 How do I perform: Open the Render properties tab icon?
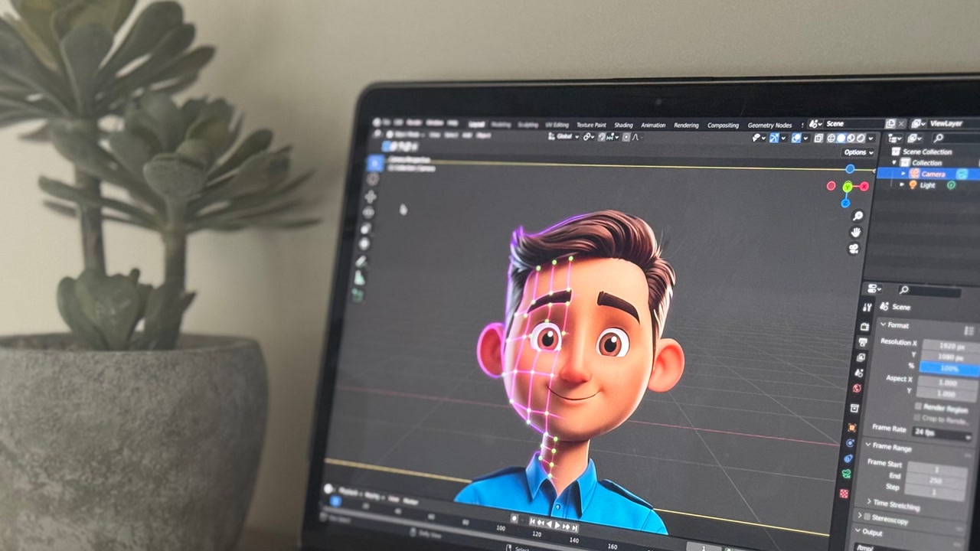click(865, 326)
